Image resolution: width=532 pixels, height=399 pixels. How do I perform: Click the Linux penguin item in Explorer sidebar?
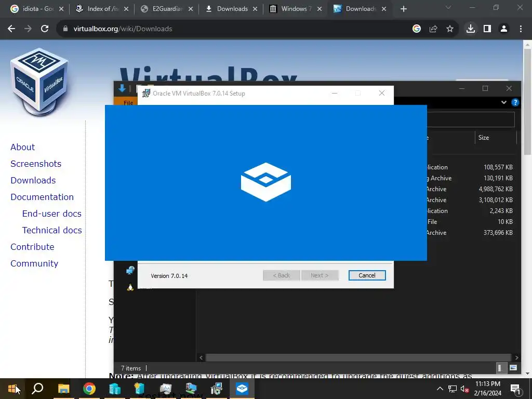[x=130, y=287]
